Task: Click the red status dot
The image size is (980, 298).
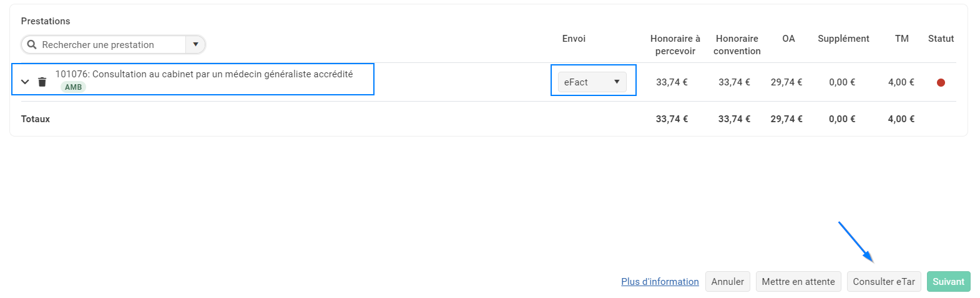Action: tap(941, 82)
